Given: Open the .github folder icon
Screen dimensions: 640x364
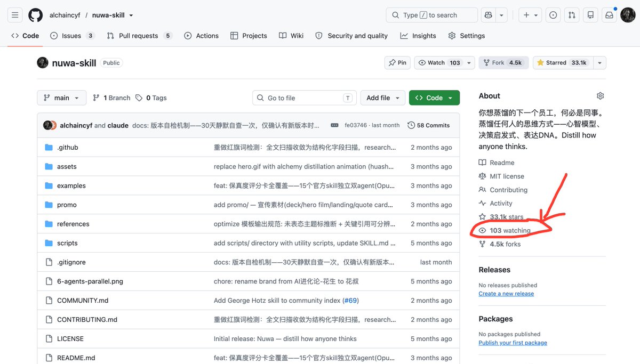Looking at the screenshot, I should coord(49,148).
